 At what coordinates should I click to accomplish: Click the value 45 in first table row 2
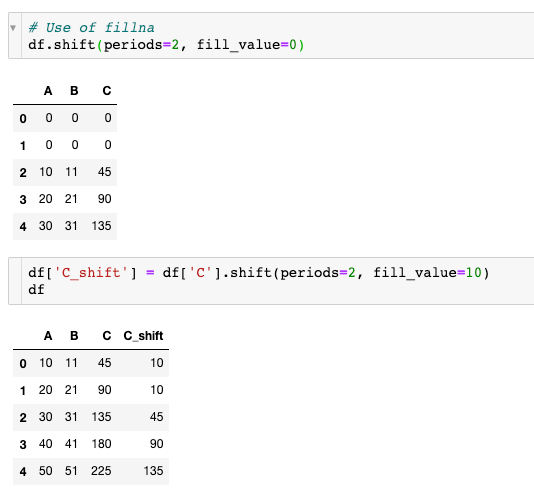[x=105, y=172]
